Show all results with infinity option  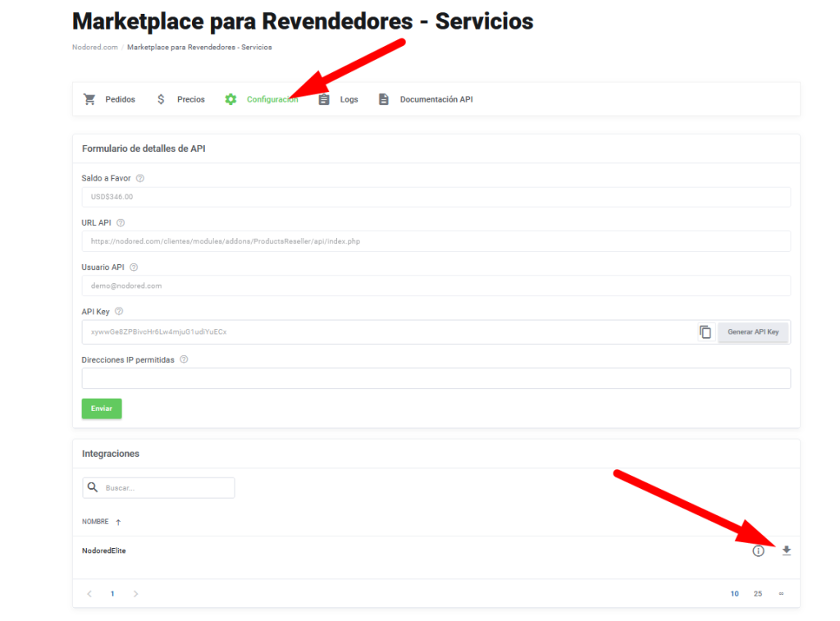click(x=781, y=594)
